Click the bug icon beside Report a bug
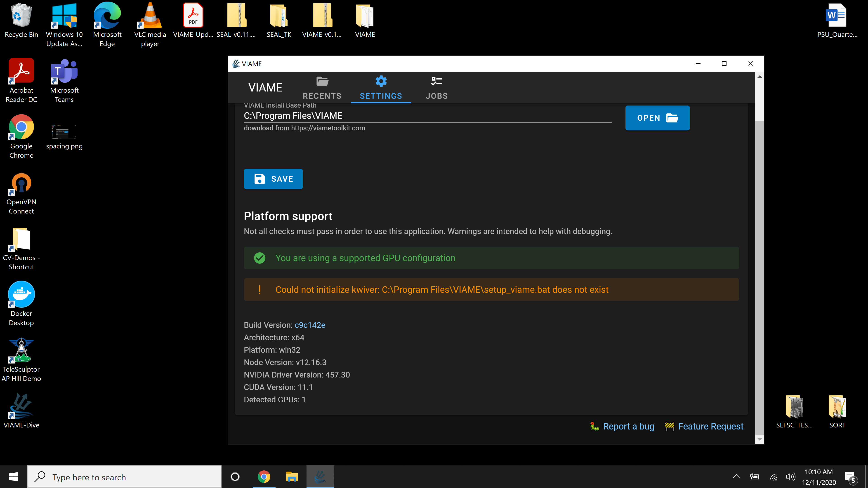This screenshot has height=488, width=868. coord(594,426)
